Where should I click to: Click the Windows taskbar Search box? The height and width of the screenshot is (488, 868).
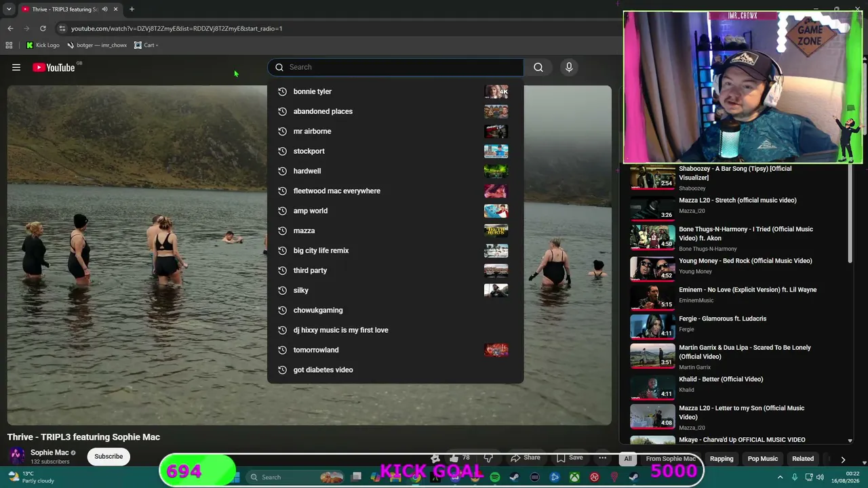tap(295, 477)
